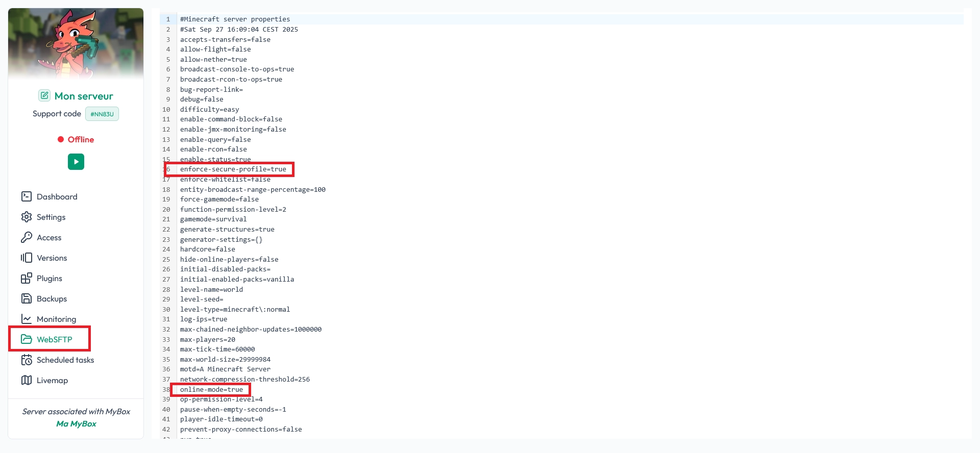Viewport: 980px width, 453px height.
Task: Open the WebSFTP file manager
Action: tap(54, 339)
